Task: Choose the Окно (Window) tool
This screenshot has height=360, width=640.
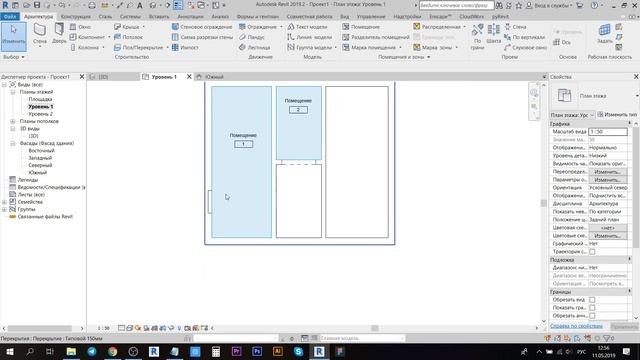Action: pyautogui.click(x=80, y=27)
